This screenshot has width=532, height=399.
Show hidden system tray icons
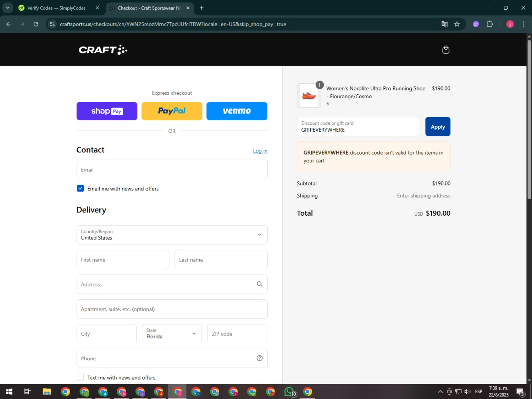click(x=440, y=392)
